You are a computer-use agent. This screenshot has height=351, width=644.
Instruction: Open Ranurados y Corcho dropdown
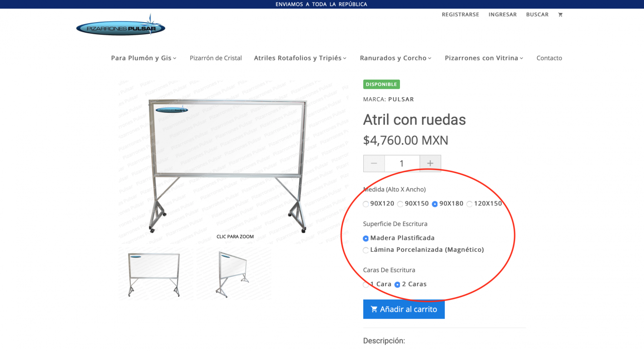click(x=395, y=58)
